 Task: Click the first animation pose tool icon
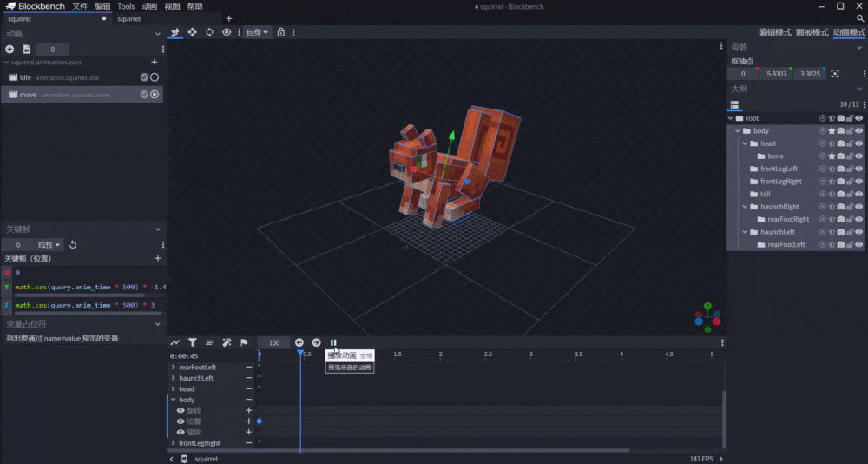coord(175,32)
